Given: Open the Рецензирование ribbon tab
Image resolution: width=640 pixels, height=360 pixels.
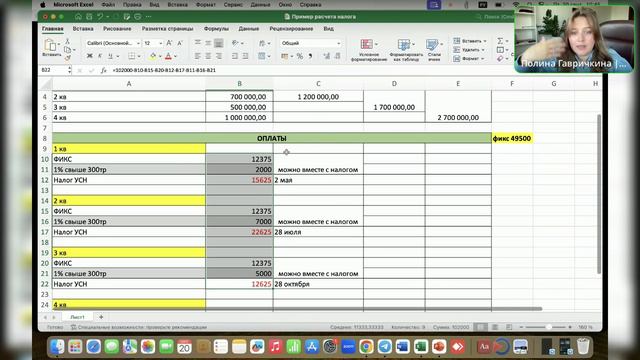Looking at the screenshot, I should tap(291, 29).
